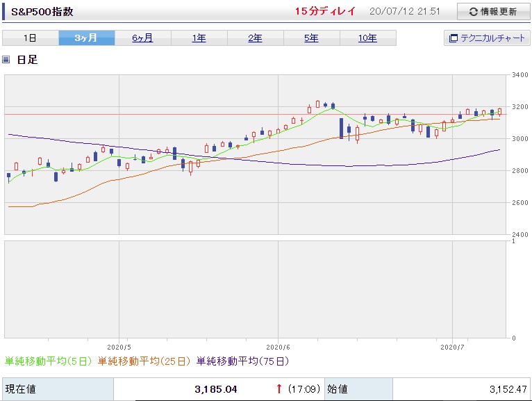Viewport: 532px width, 401px height.
Task: Switch to the 5年 period tab
Action: click(312, 38)
